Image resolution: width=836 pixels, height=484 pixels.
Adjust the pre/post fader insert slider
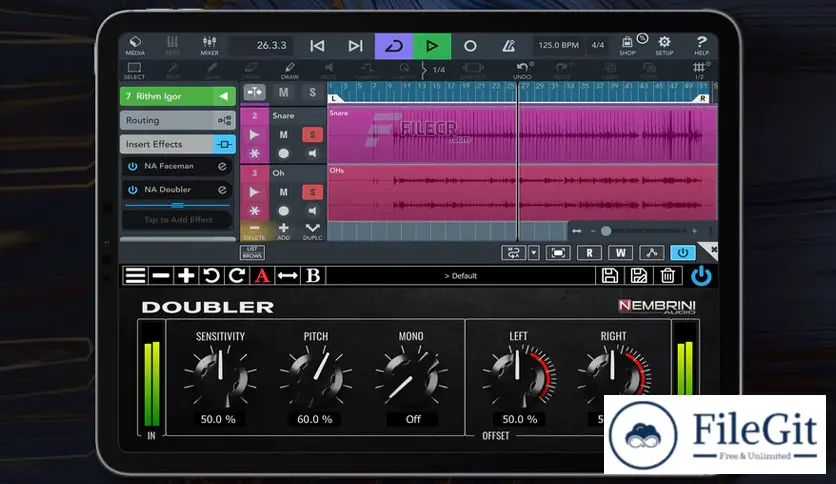[178, 205]
